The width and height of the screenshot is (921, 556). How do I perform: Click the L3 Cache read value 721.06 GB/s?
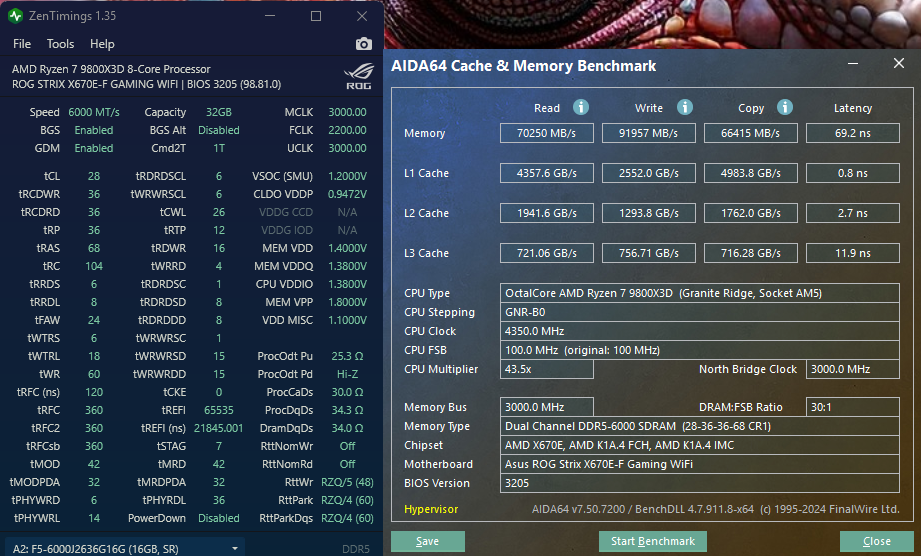(x=547, y=253)
